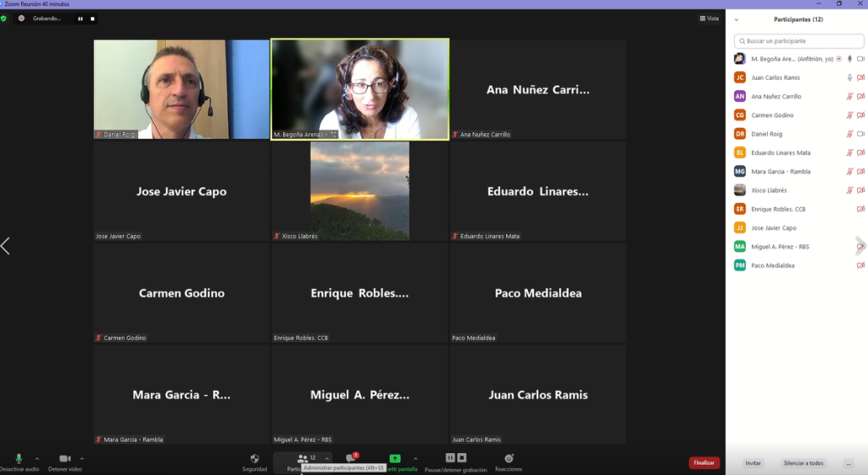The image size is (868, 475).
Task: Open the Seguridad shield icon
Action: click(x=254, y=458)
